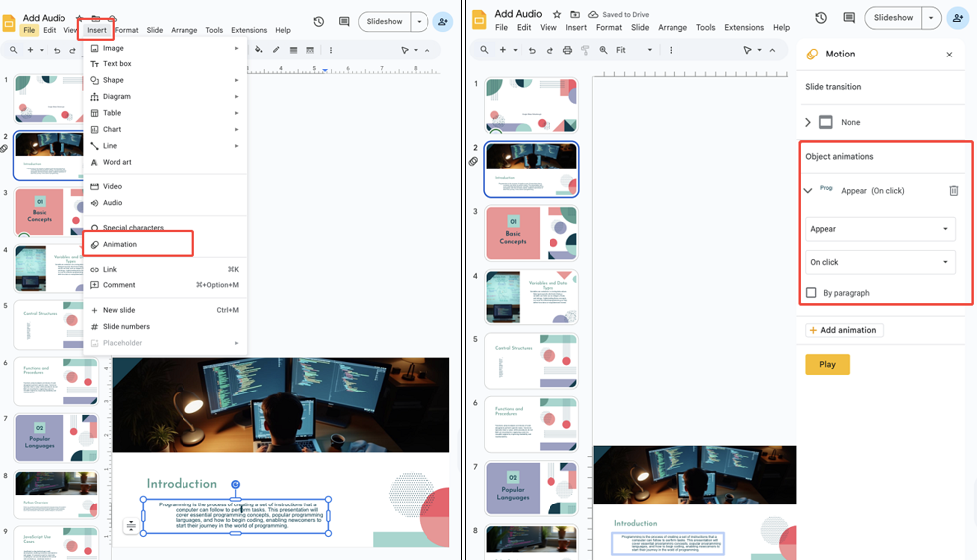Viewport: 977px width, 560px height.
Task: Click undo in right window toolbar
Action: 532,50
